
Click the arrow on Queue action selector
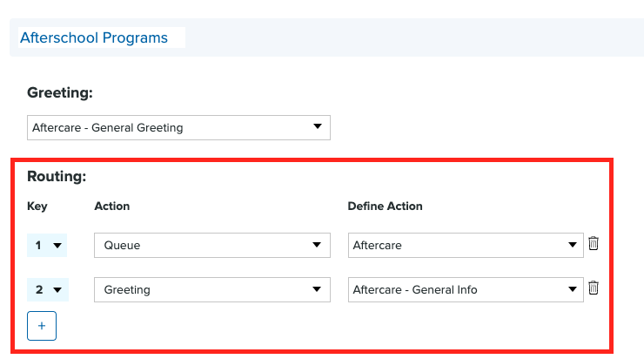317,246
